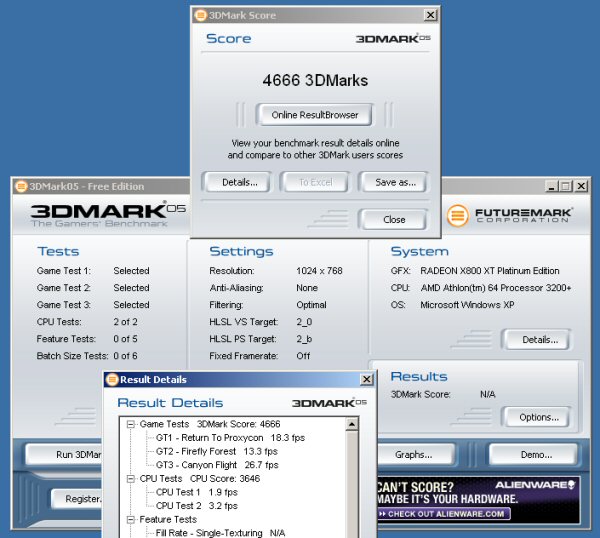600x538 pixels.
Task: Click the CPU Tests value 2 of 2
Action: point(125,322)
